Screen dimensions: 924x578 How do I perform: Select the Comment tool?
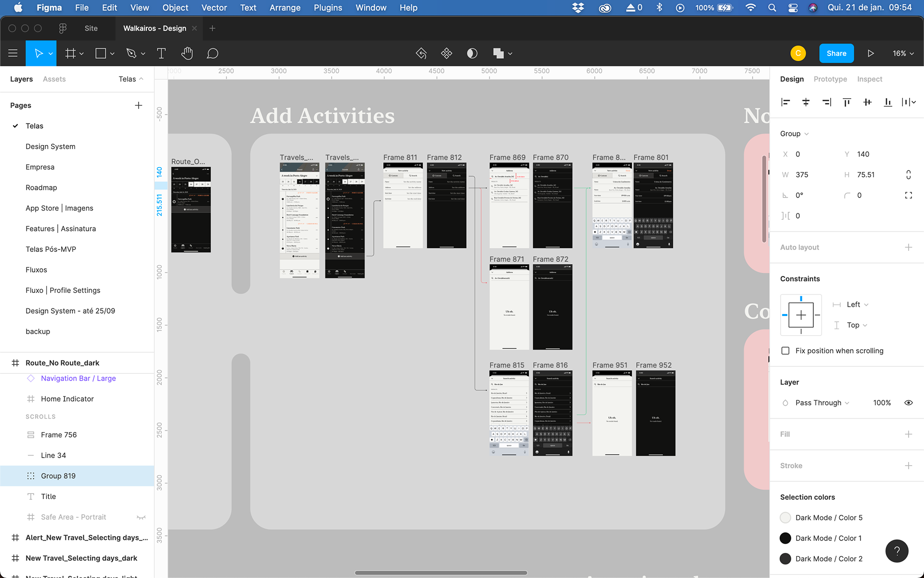pyautogui.click(x=213, y=53)
